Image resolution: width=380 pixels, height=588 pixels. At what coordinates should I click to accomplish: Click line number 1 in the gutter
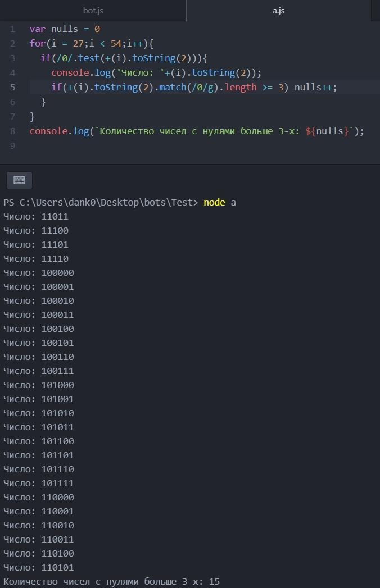(x=12, y=29)
